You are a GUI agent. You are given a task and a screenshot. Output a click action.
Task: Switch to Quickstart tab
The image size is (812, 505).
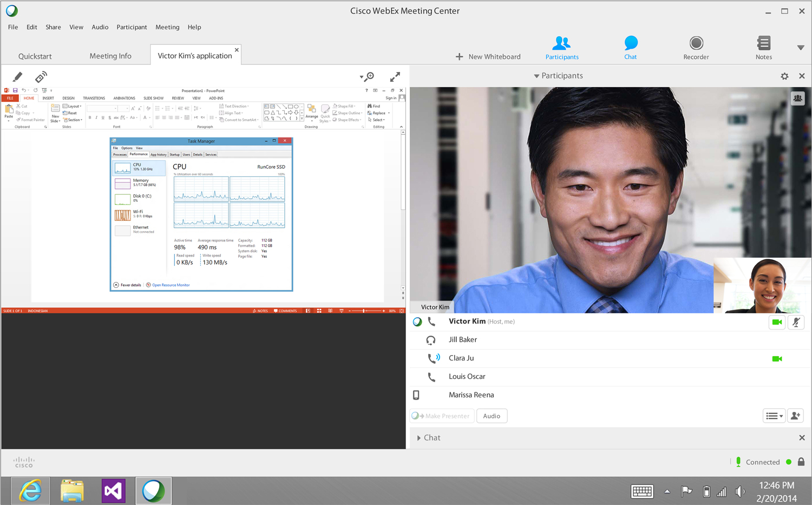pyautogui.click(x=35, y=56)
